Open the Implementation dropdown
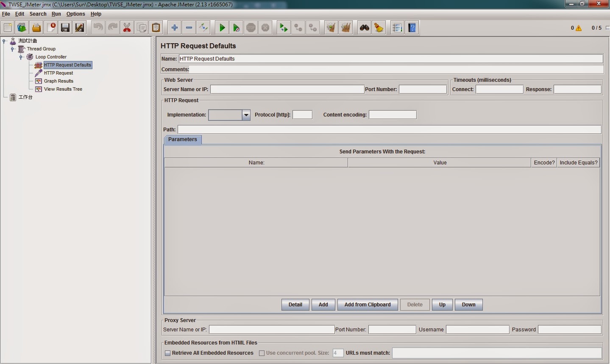The width and height of the screenshot is (610, 364). [246, 115]
